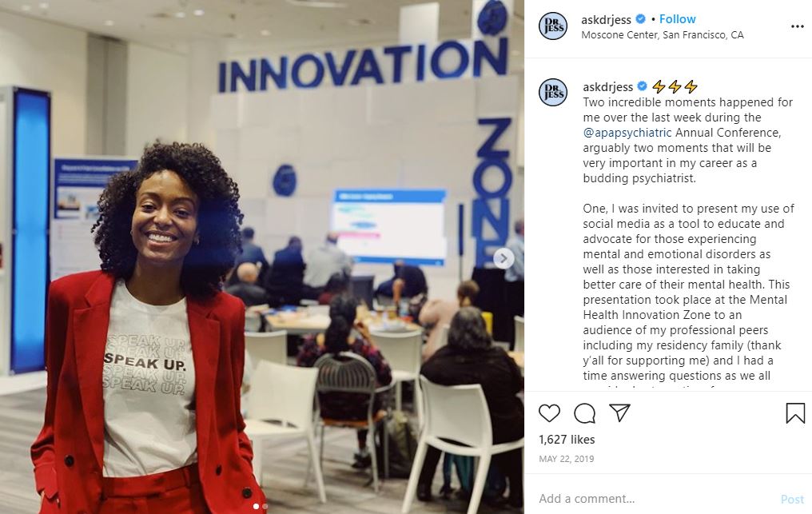
Task: Open comments via speech bubble icon
Action: pyautogui.click(x=585, y=413)
